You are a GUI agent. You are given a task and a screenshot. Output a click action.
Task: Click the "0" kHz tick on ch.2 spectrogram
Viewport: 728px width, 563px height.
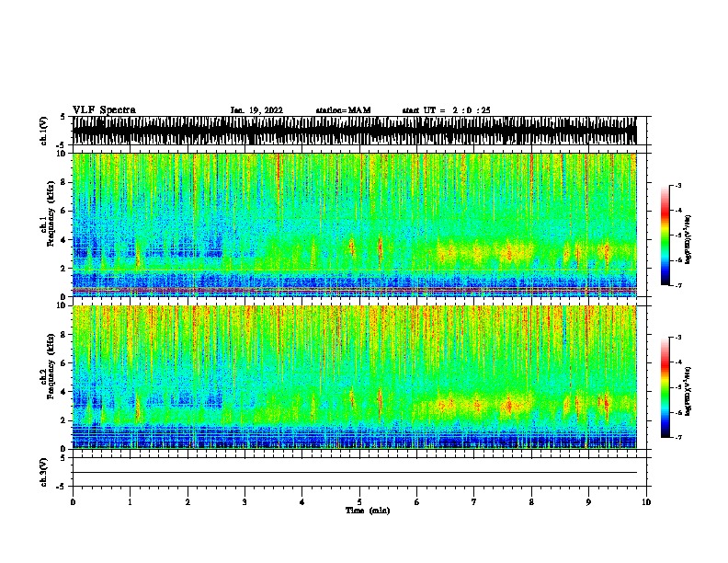[x=65, y=449]
